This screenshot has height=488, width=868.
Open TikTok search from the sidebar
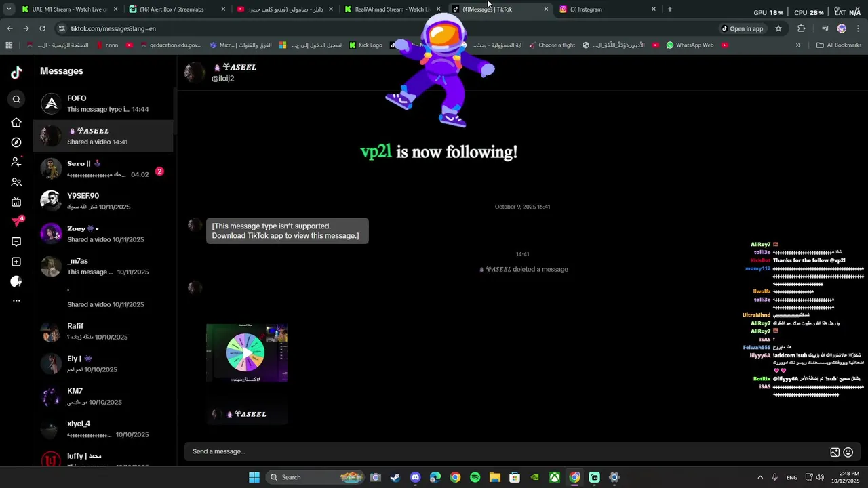click(16, 100)
